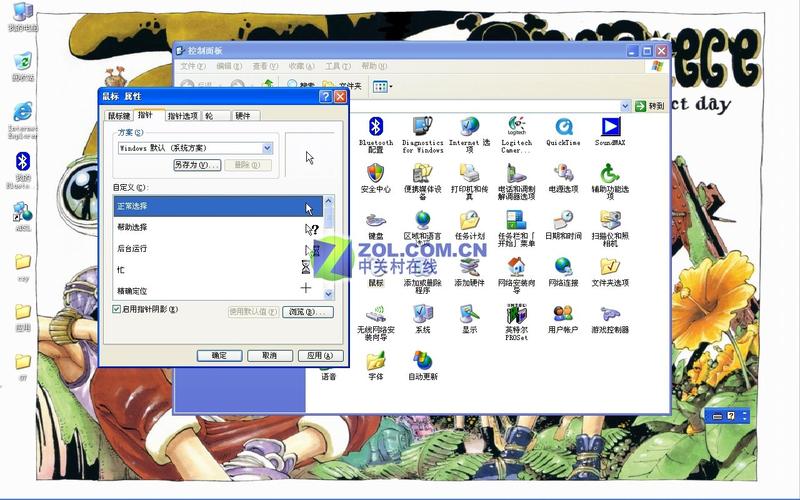Switch to the 指针选项 tab
Viewport: 800px width, 500px height.
[183, 116]
